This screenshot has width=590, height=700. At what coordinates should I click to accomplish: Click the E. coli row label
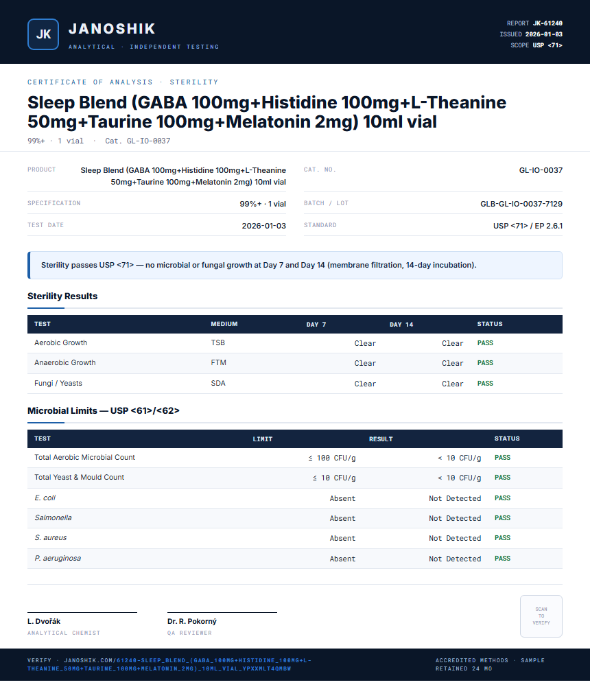click(45, 498)
